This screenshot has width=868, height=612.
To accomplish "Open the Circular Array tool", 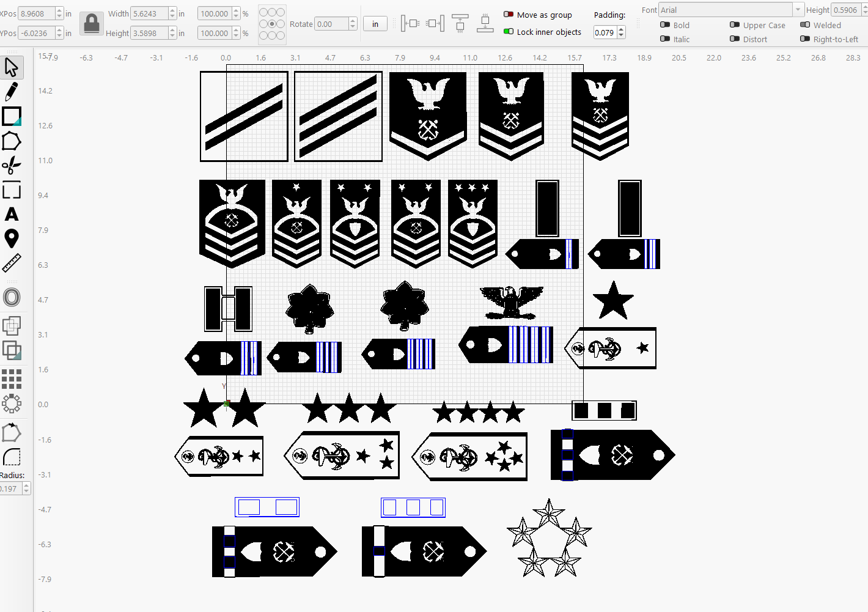I will 12,404.
